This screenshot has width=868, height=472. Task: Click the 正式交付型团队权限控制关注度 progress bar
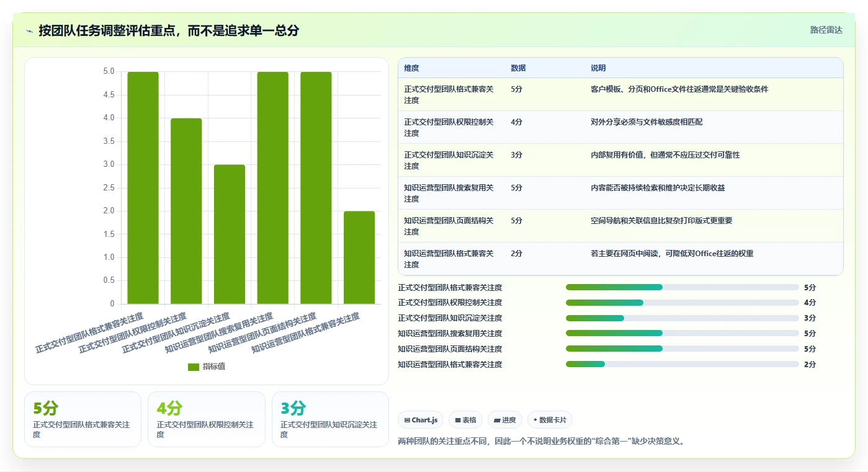[x=682, y=303]
